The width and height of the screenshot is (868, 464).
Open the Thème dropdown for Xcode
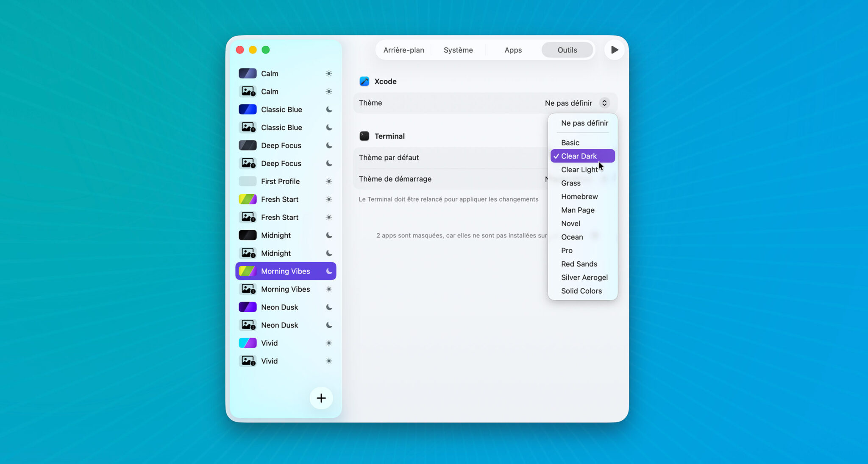pyautogui.click(x=576, y=103)
